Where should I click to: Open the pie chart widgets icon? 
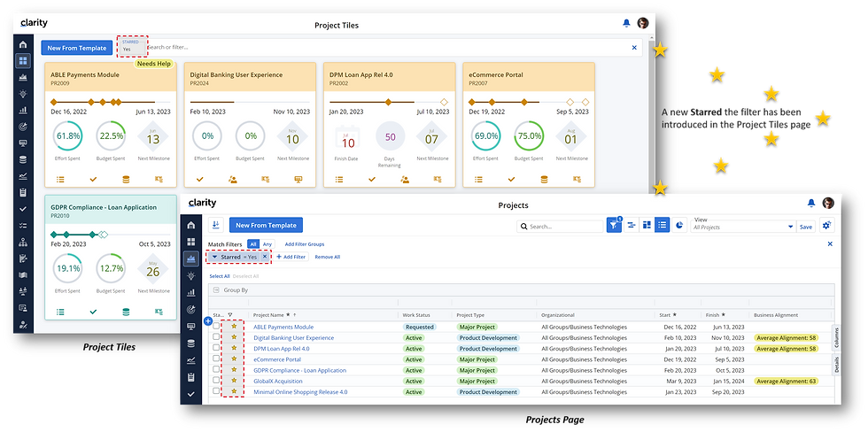click(x=679, y=225)
